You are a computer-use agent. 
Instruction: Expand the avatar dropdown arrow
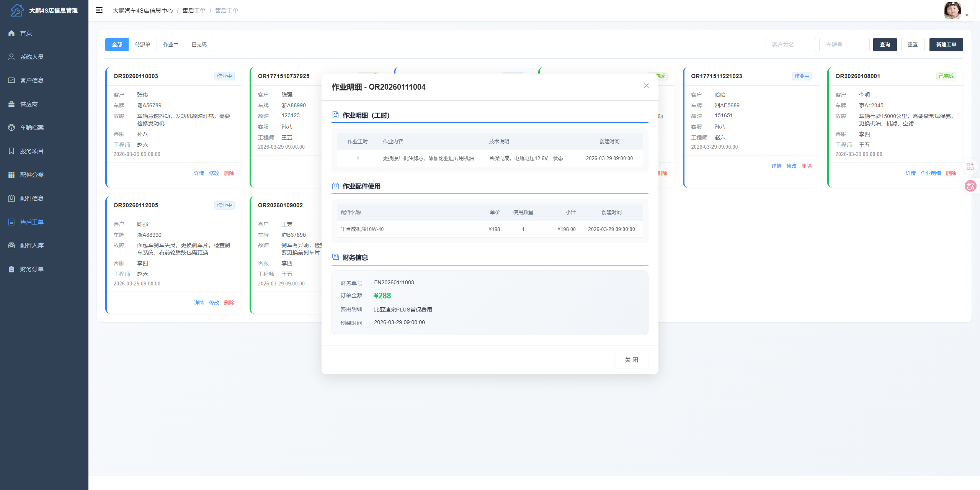[x=967, y=15]
